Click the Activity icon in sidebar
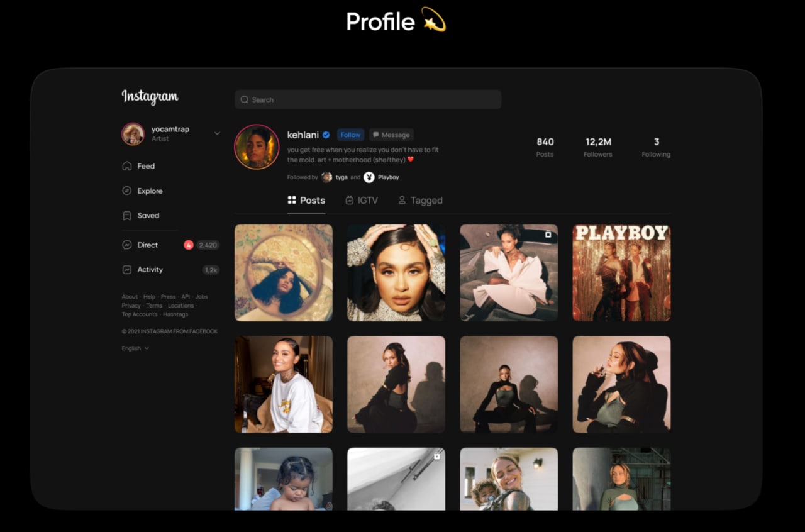 point(126,269)
